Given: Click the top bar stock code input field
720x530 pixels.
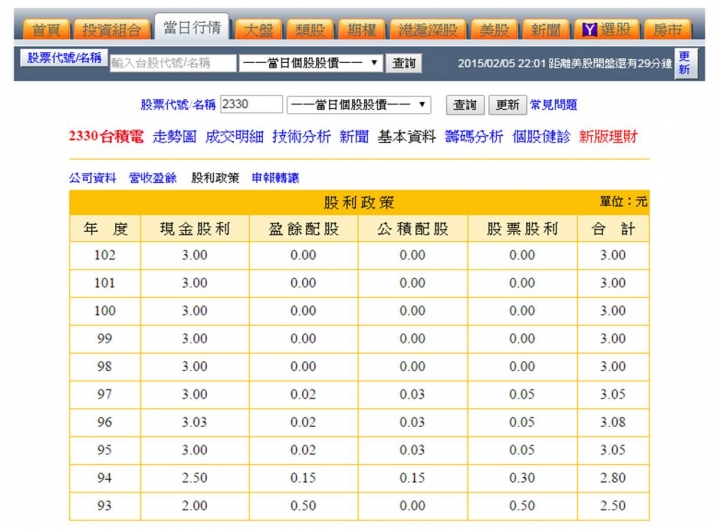Looking at the screenshot, I should pyautogui.click(x=173, y=63).
